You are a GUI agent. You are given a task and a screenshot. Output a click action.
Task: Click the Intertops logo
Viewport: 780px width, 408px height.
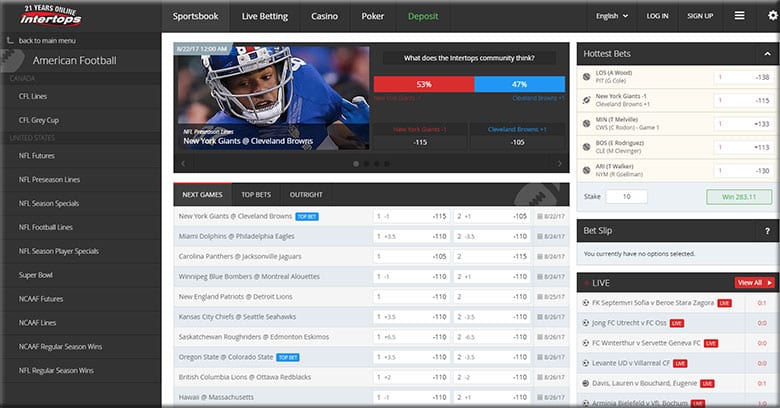click(51, 15)
